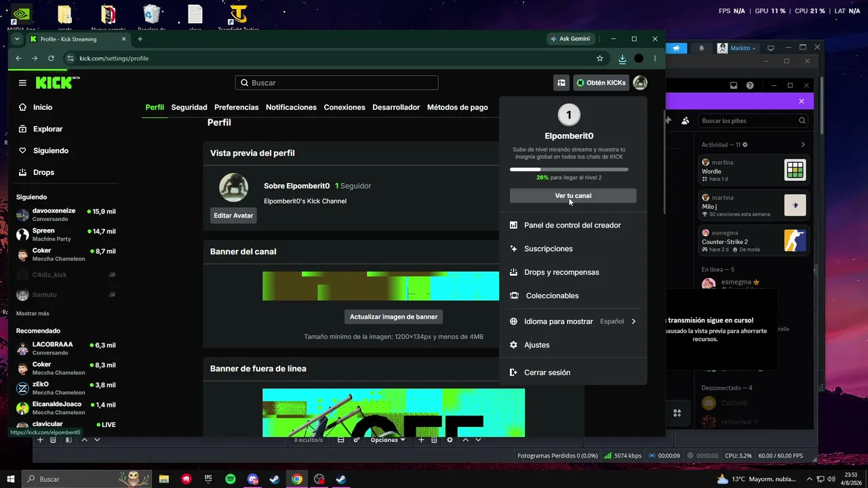Expand Idioma para mostrar language submenu
The image size is (868, 488).
pos(573,321)
